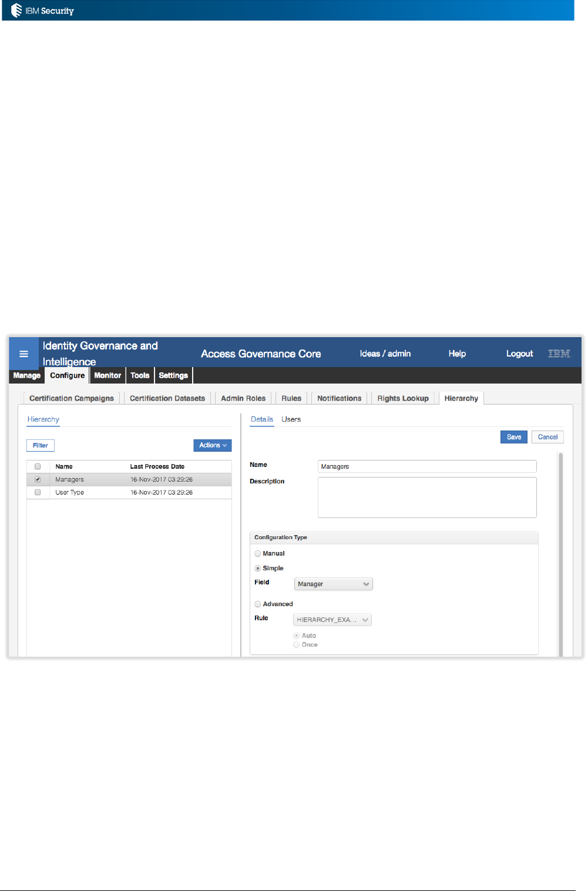Open the Field dropdown showing Manager
Viewport: 588px width, 891px height.
[x=334, y=584]
